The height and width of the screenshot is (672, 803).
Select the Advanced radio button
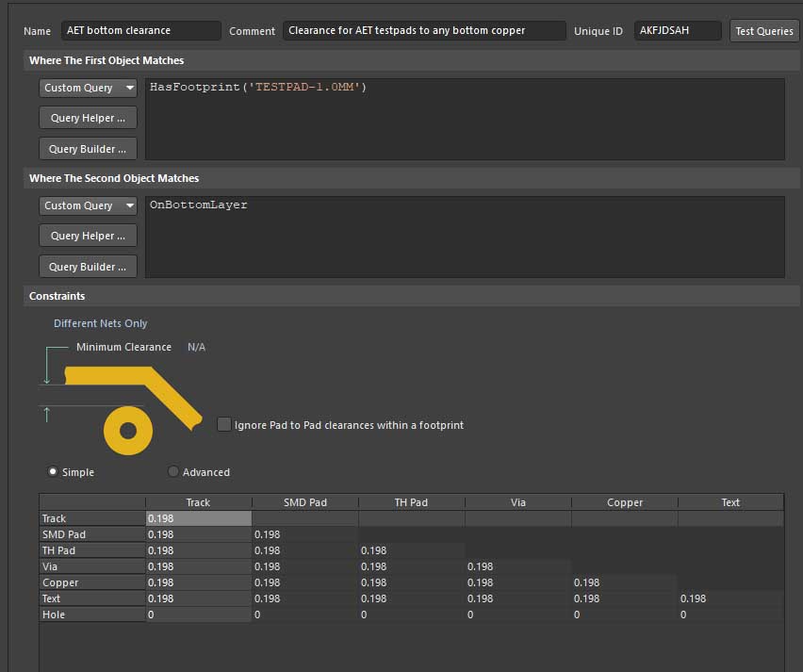tap(173, 472)
